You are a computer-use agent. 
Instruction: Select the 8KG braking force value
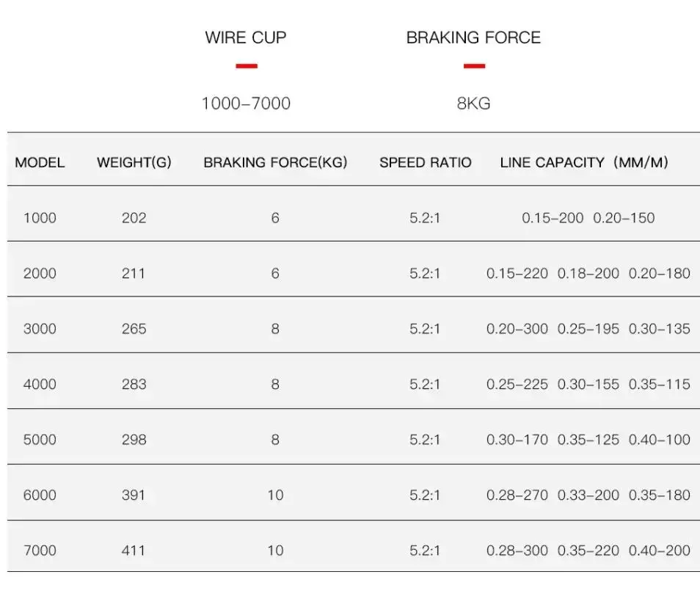click(473, 104)
